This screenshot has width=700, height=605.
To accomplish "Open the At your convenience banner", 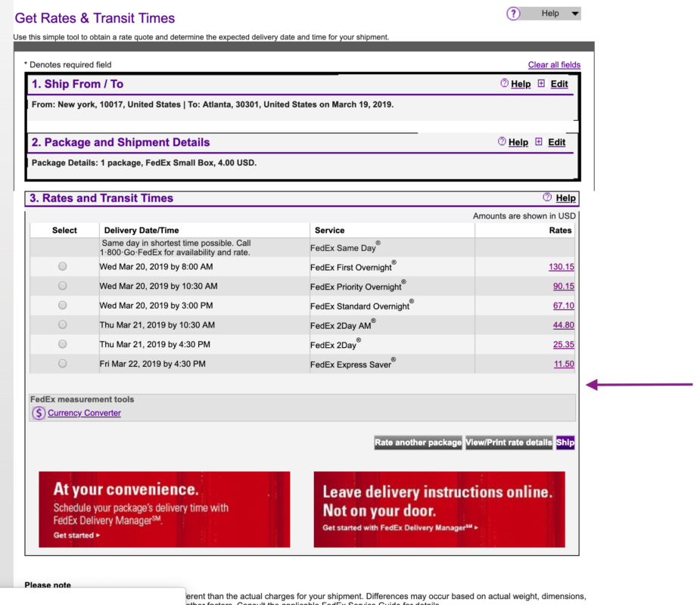I will point(164,510).
